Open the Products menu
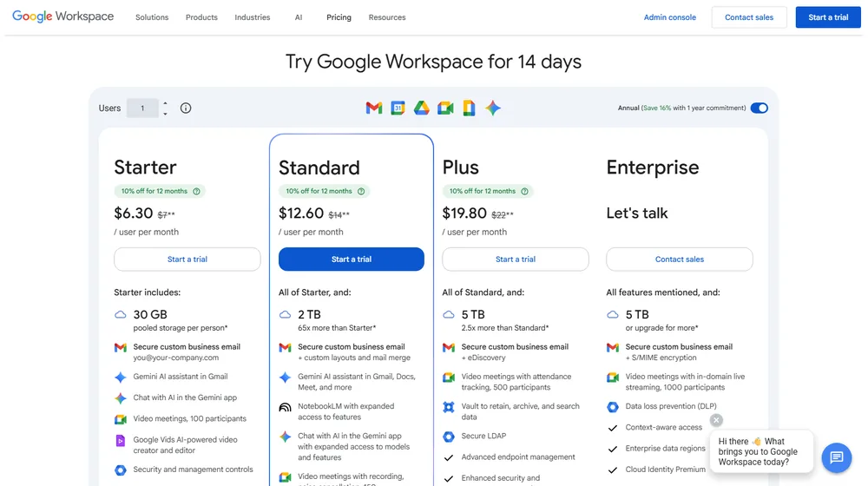Viewport: 868px width, 486px height. [x=201, y=17]
